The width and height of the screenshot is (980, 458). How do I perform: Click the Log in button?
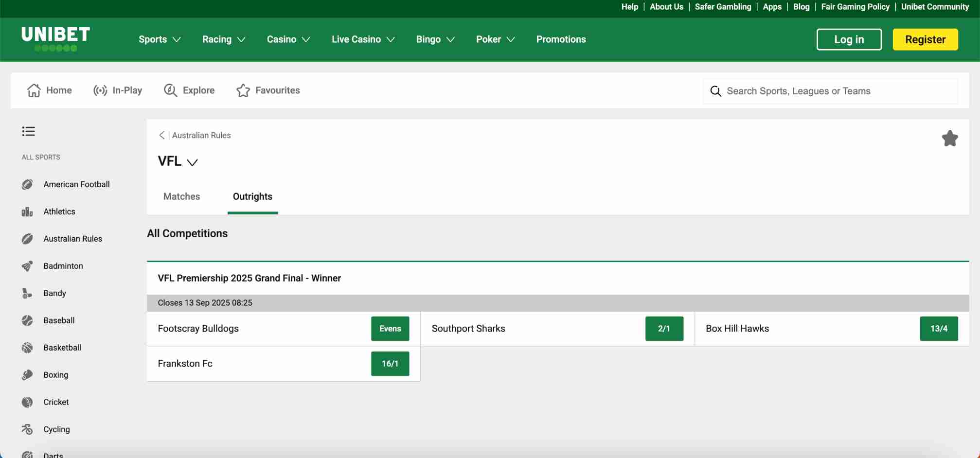tap(849, 39)
